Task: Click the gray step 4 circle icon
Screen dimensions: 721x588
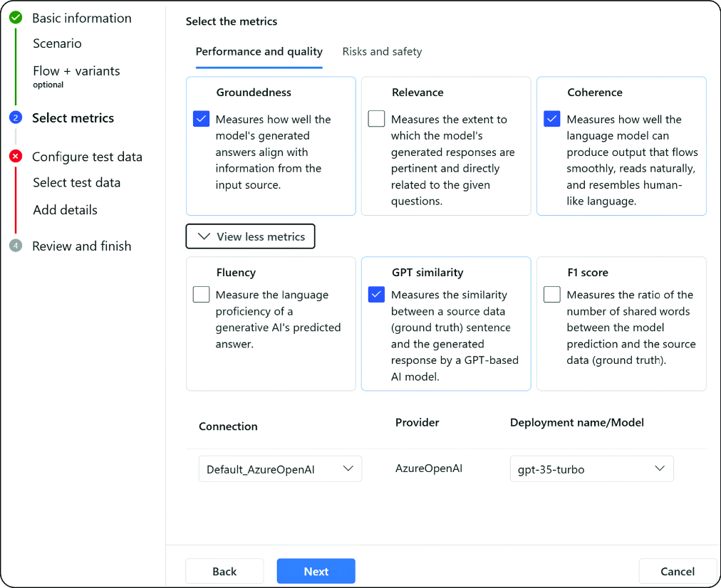Action: [16, 246]
